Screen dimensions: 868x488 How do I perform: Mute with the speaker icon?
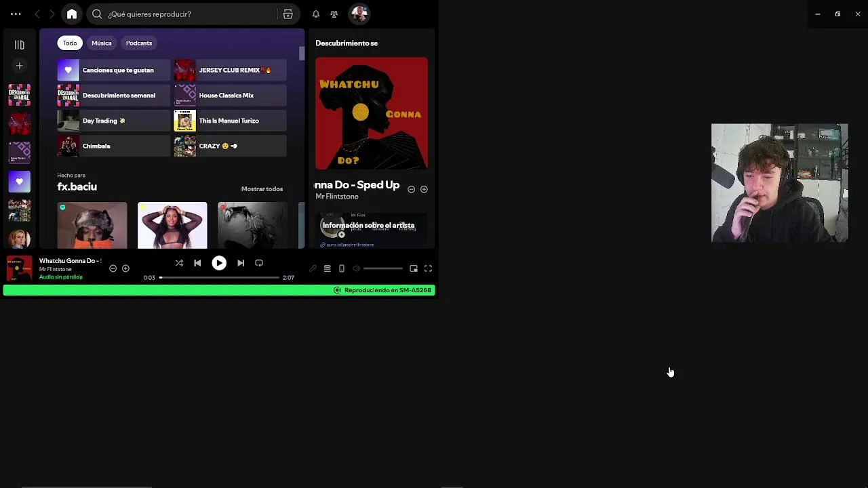point(356,269)
